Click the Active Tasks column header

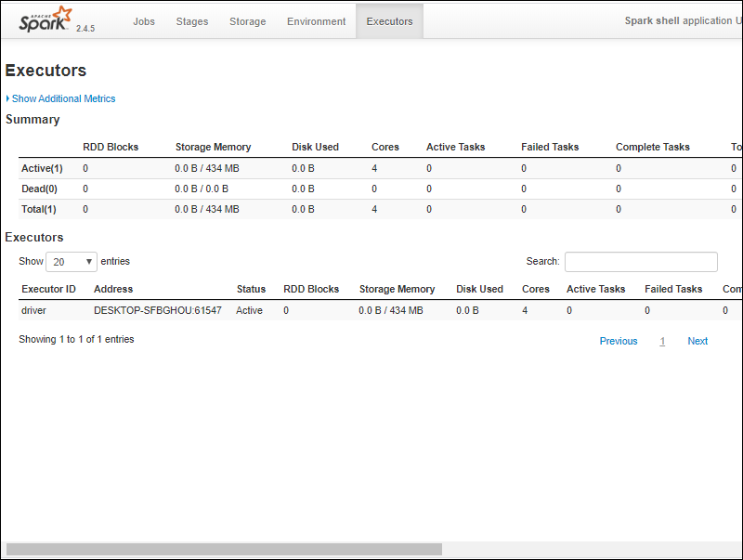click(595, 289)
